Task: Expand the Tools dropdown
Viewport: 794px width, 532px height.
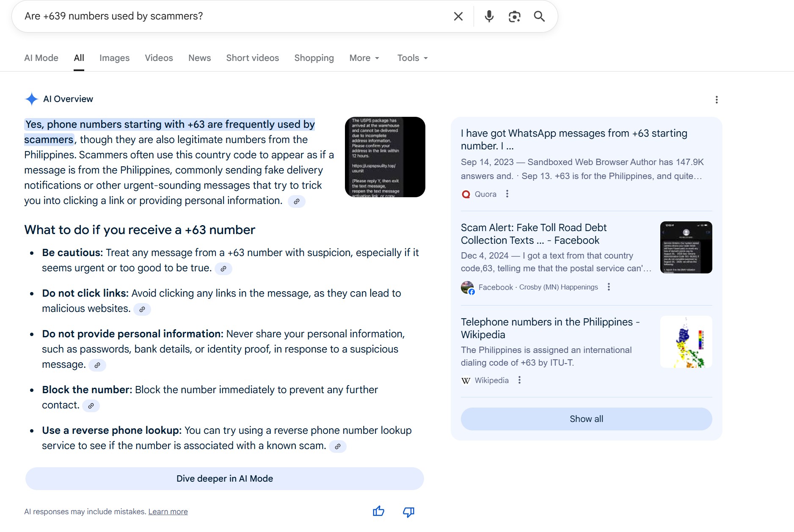Action: pos(412,58)
